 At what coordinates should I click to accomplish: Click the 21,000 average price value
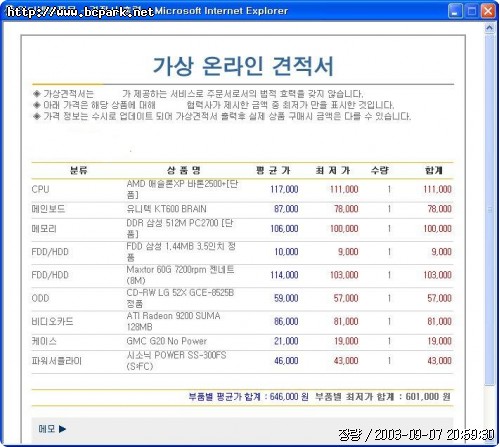coord(286,341)
